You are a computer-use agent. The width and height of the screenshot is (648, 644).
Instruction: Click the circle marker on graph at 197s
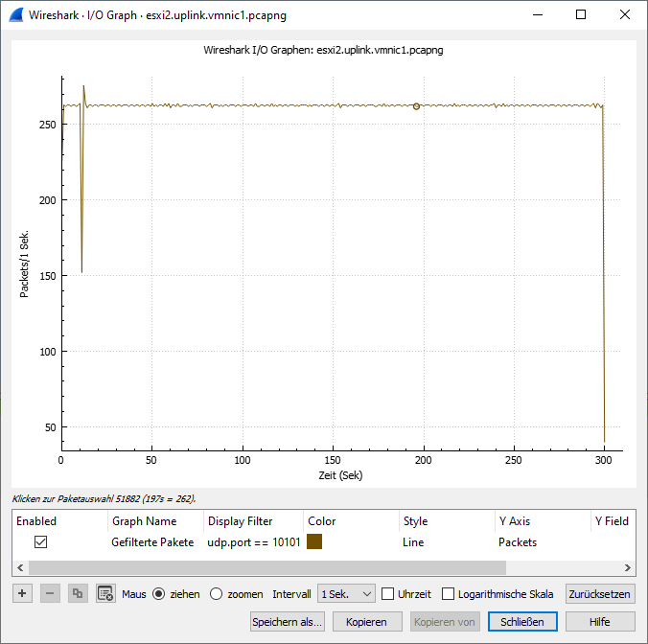416,106
